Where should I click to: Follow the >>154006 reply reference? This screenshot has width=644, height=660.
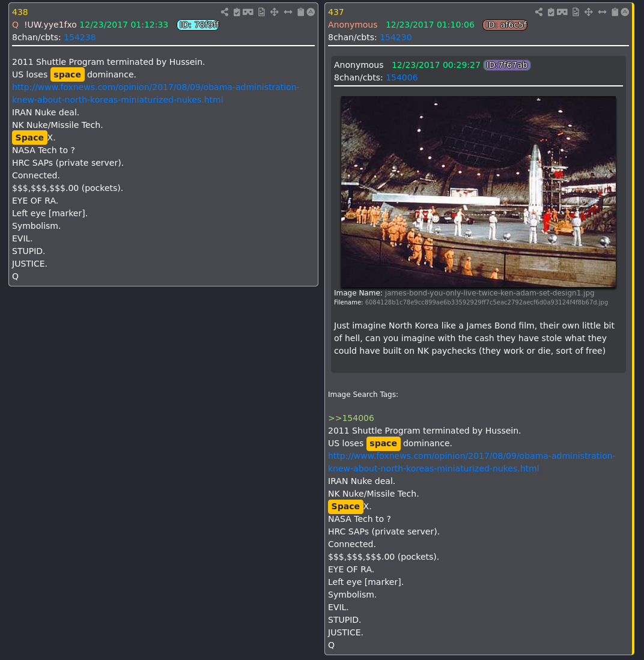(x=351, y=418)
